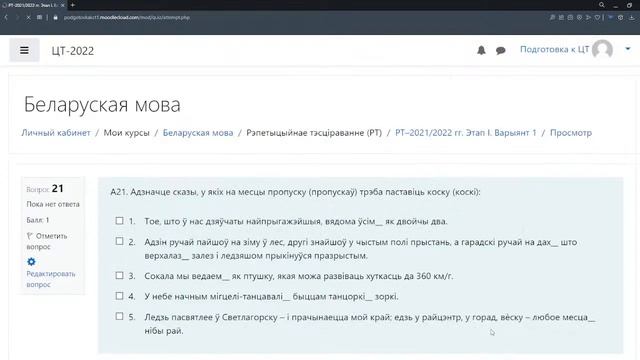This screenshot has height=360, width=640.
Task: Go back with browser back arrow
Action: click(6, 17)
